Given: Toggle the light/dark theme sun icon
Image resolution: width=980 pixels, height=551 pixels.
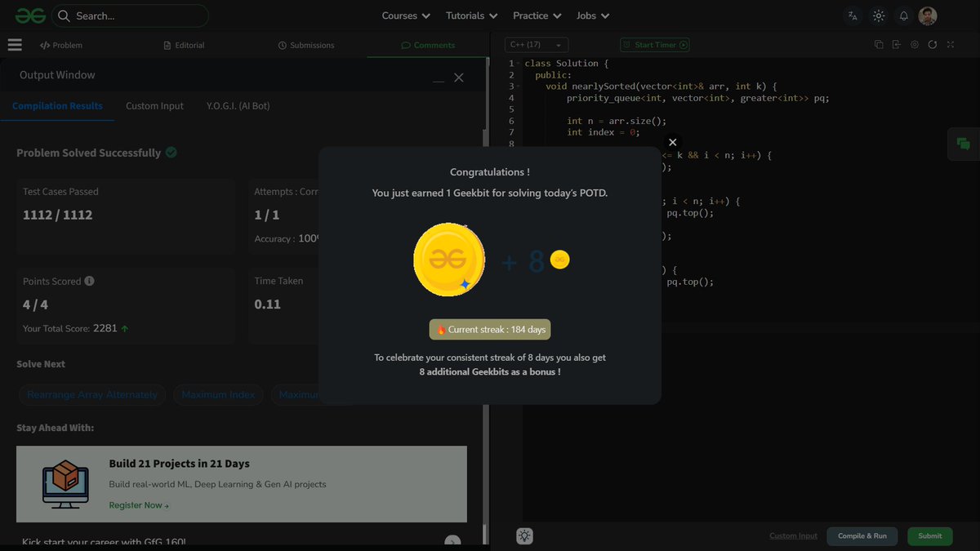Looking at the screenshot, I should pos(879,16).
